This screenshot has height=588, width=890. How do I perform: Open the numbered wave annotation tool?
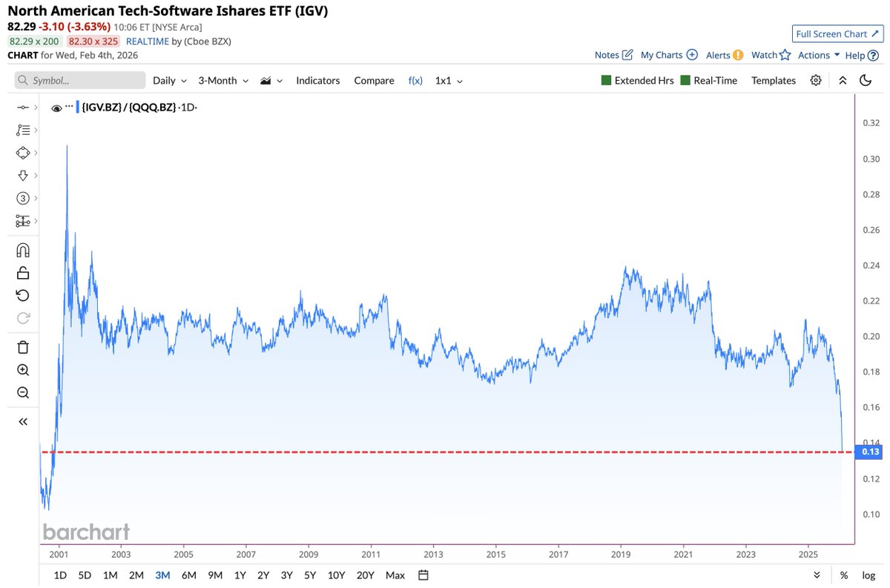pos(22,198)
